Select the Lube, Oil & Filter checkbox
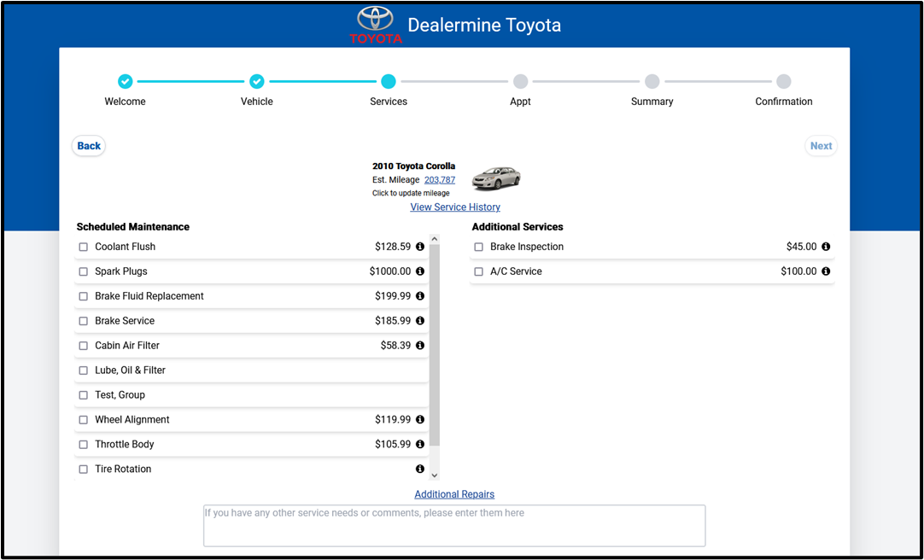The width and height of the screenshot is (924, 560). 84,370
